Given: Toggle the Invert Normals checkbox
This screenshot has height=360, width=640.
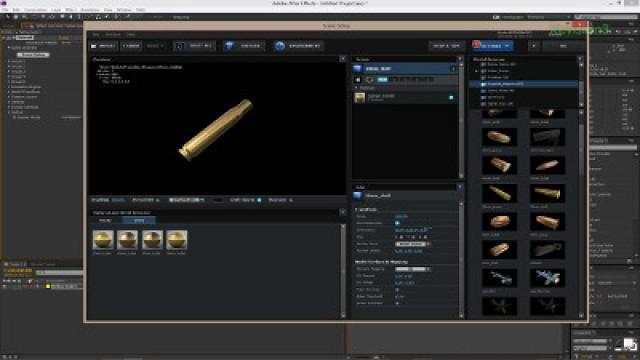Looking at the screenshot, I should click(x=397, y=303).
